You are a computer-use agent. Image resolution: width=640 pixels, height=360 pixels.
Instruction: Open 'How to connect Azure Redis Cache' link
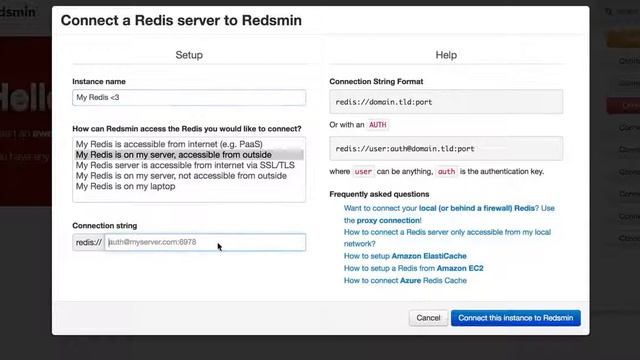pyautogui.click(x=405, y=280)
